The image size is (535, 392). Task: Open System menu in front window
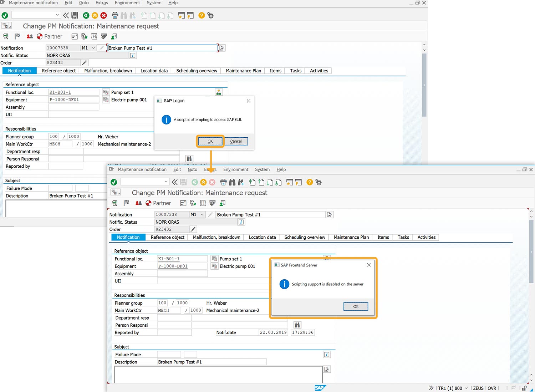[262, 169]
